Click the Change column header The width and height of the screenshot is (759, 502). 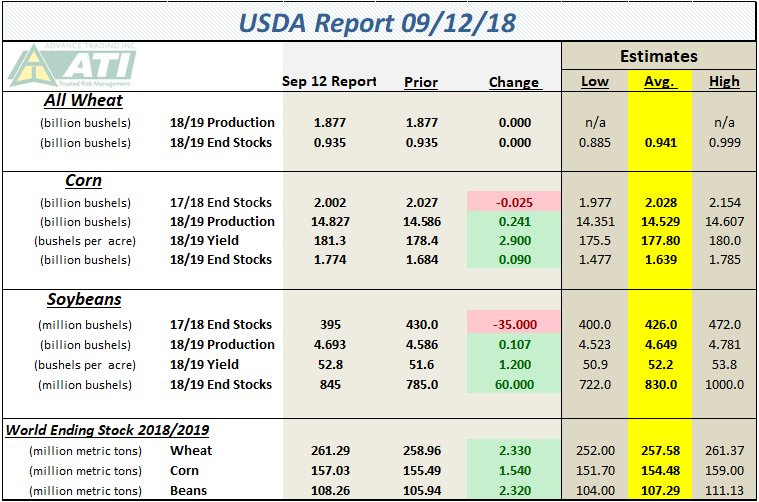point(514,82)
